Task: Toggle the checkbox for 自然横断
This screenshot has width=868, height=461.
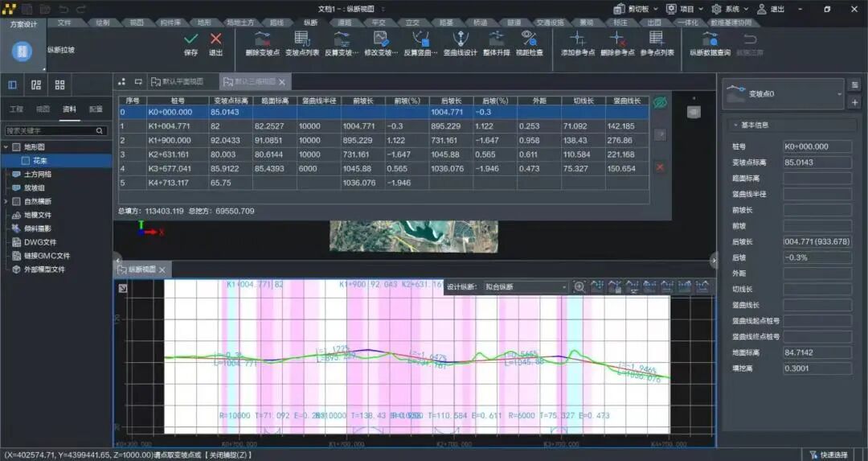Action: coord(17,201)
